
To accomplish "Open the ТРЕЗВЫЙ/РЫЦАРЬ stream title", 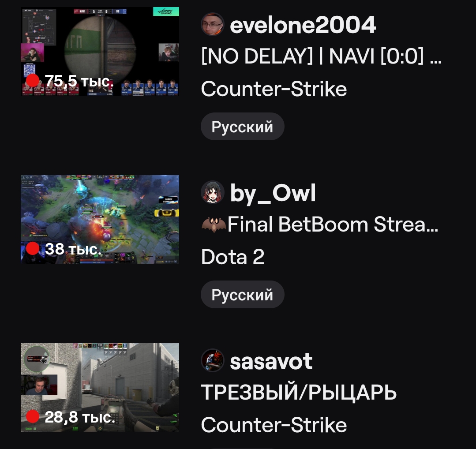I will [x=299, y=392].
